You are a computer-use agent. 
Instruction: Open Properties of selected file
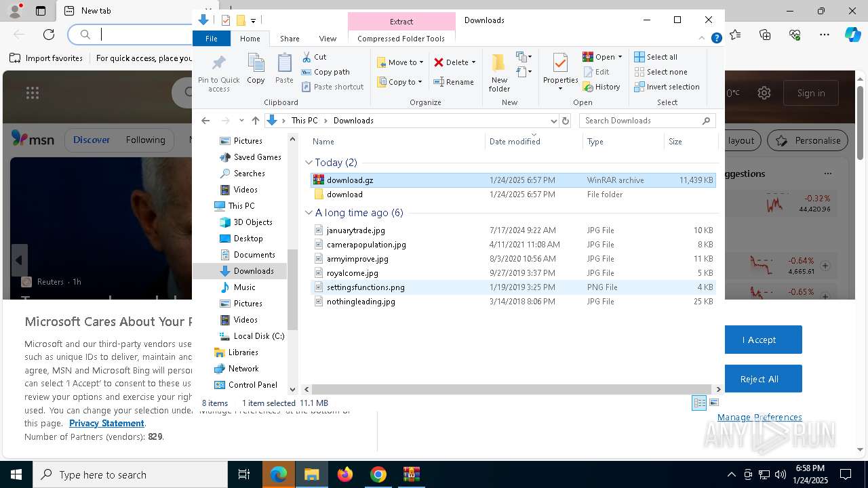click(560, 72)
